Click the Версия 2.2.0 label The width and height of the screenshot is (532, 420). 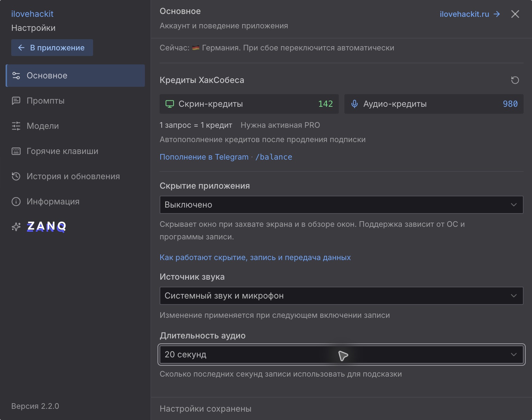click(35, 406)
